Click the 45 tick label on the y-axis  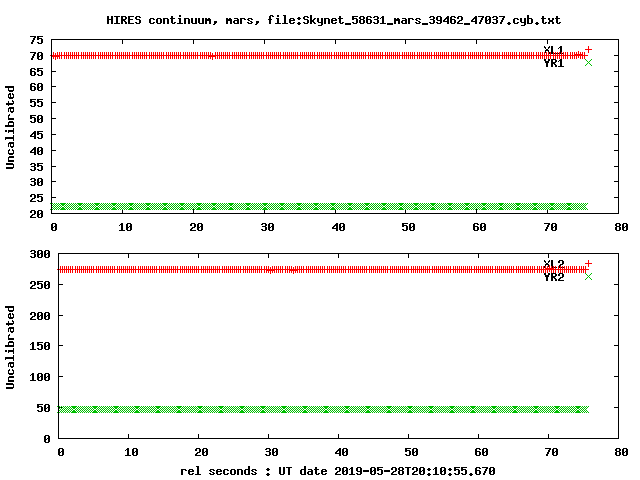click(x=36, y=135)
